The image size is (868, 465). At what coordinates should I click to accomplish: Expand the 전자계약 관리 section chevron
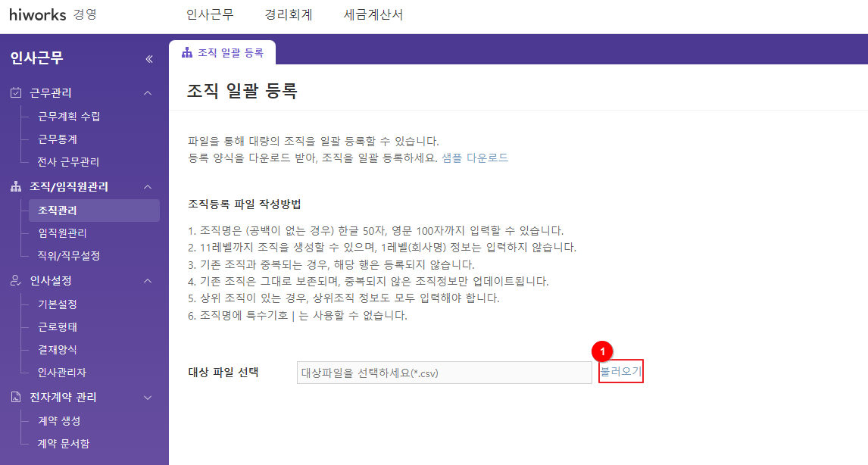click(x=148, y=398)
